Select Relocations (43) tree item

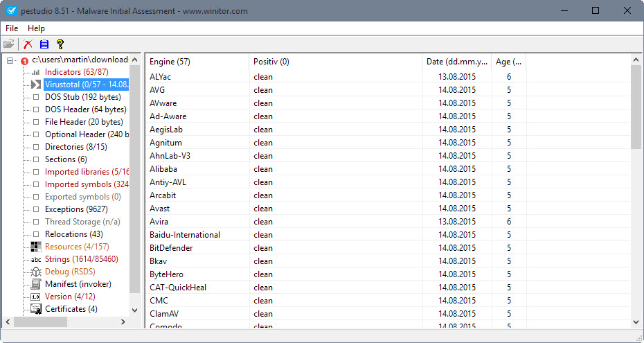click(x=74, y=234)
